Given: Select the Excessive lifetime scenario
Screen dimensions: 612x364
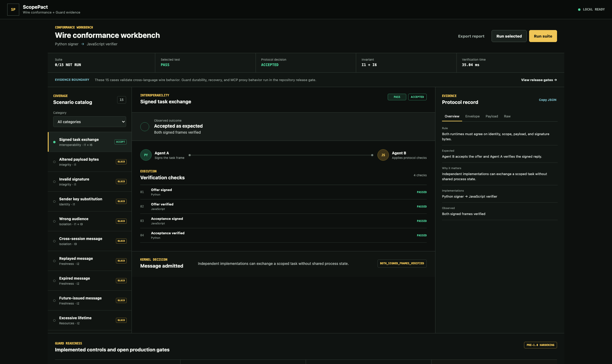Looking at the screenshot, I should coord(90,320).
